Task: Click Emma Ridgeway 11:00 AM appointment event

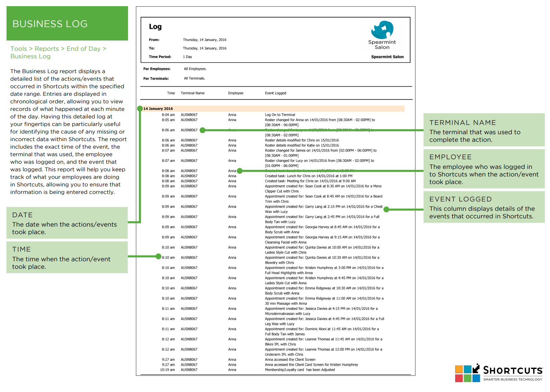Action: (x=324, y=301)
